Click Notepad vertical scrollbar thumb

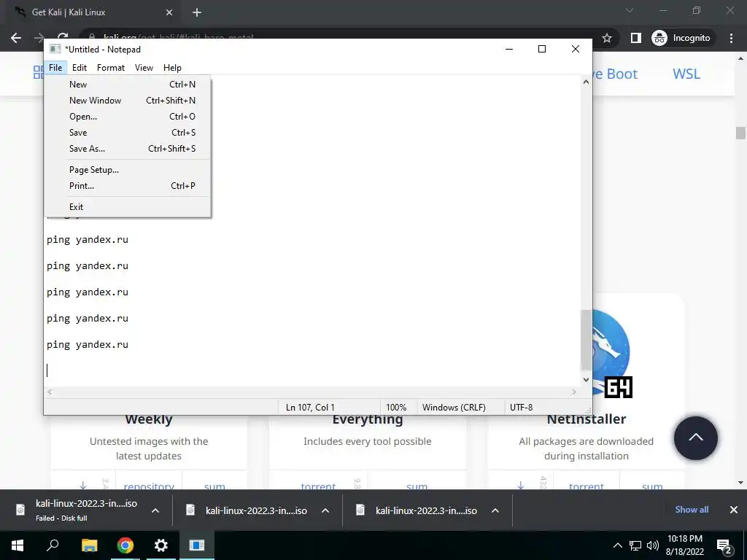point(586,339)
